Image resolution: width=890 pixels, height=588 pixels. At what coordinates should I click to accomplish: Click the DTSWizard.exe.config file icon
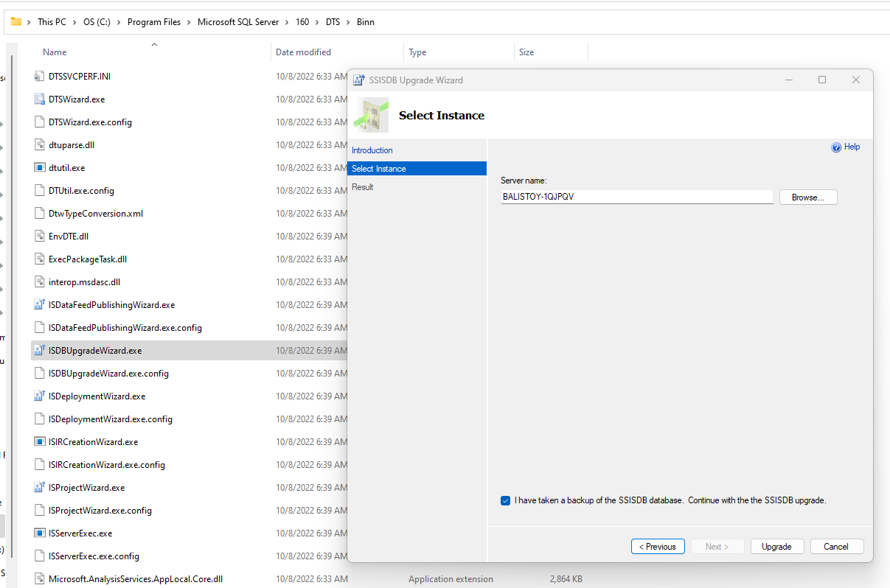pos(40,122)
